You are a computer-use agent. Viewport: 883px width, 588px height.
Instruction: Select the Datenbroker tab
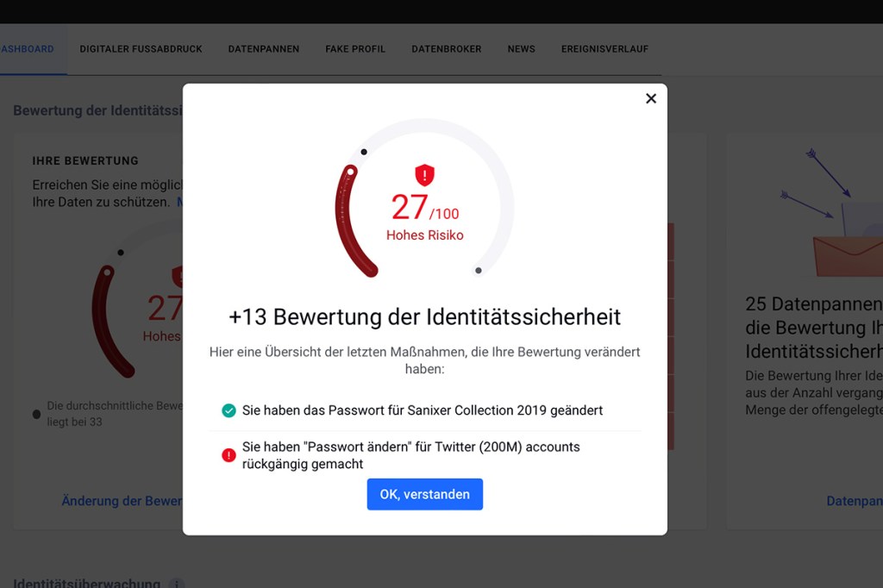tap(447, 49)
